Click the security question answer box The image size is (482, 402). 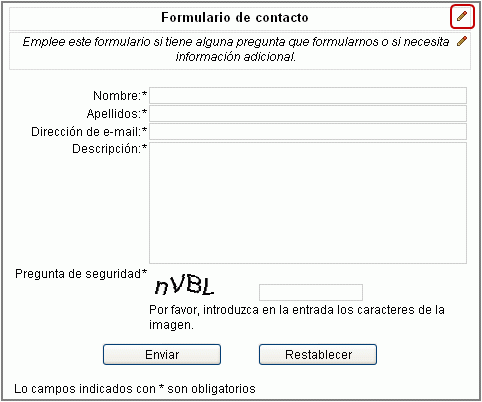coord(311,292)
